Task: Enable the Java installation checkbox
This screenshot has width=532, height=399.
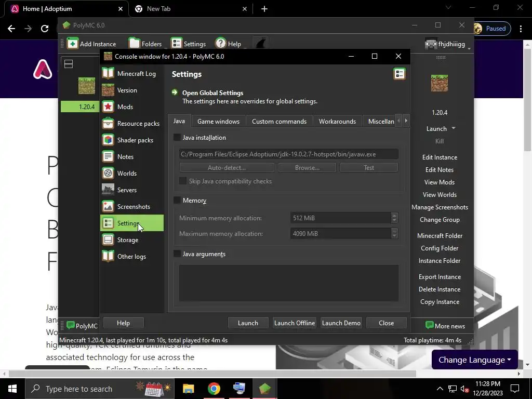Action: point(177,137)
